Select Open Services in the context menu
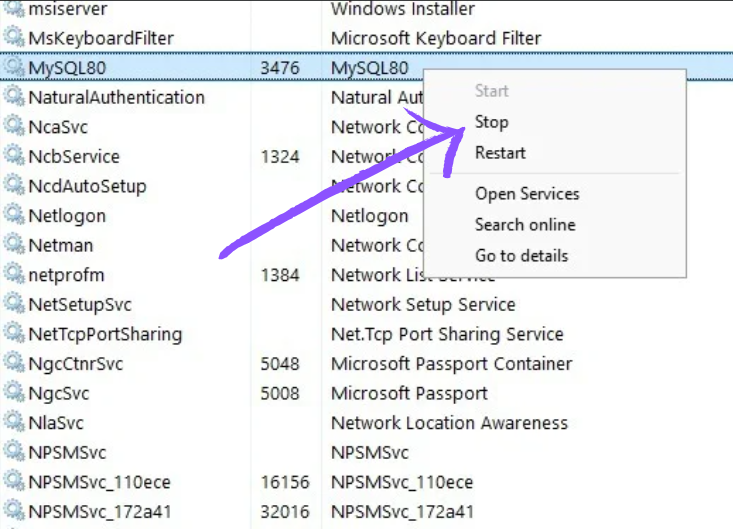The height and width of the screenshot is (529, 733). [527, 194]
